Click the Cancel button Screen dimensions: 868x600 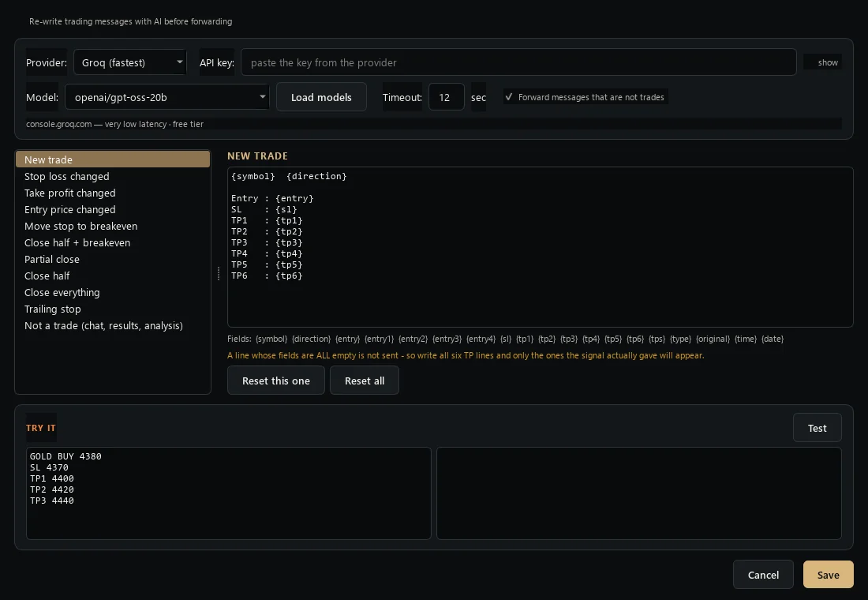click(763, 575)
